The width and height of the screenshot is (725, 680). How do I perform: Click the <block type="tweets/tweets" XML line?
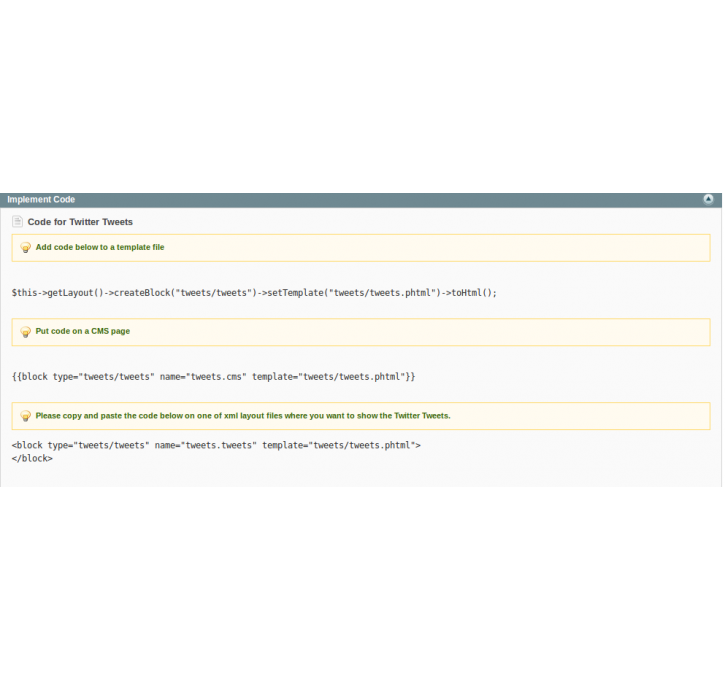[216, 445]
